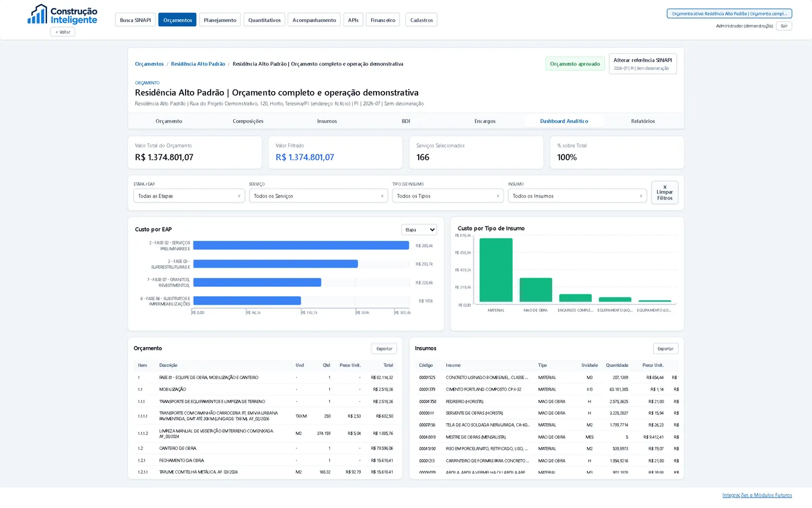The image size is (812, 508).
Task: Switch to the BDI tab
Action: [406, 121]
